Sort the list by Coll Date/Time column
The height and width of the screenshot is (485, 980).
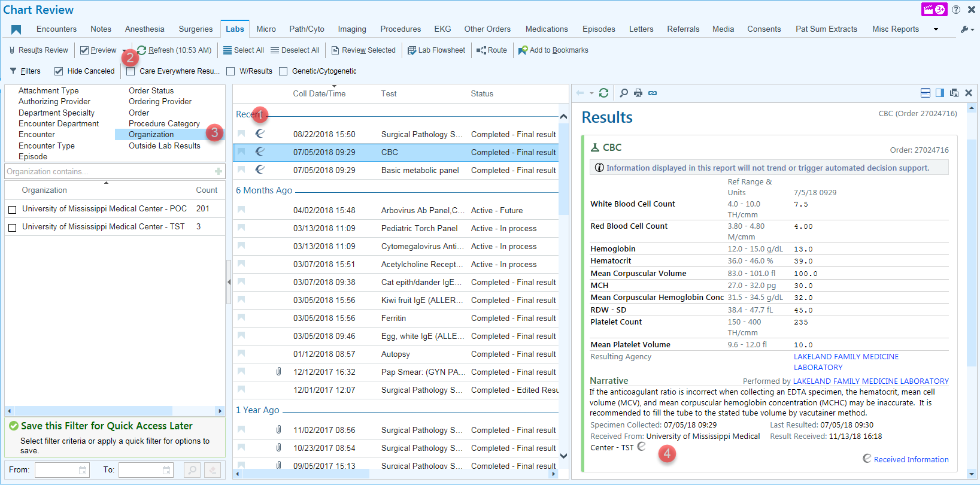click(319, 93)
